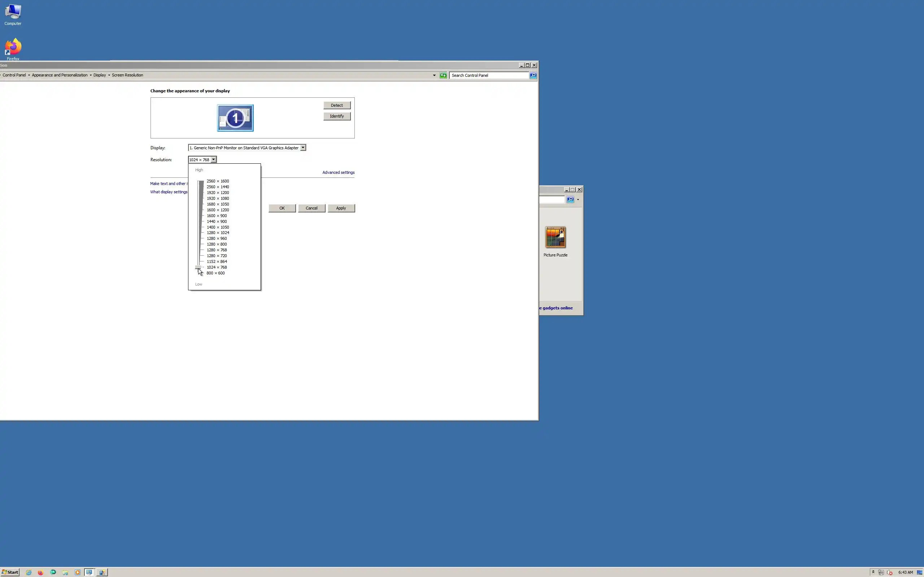Click the muted volume tray icon
The width and height of the screenshot is (924, 577).
890,572
